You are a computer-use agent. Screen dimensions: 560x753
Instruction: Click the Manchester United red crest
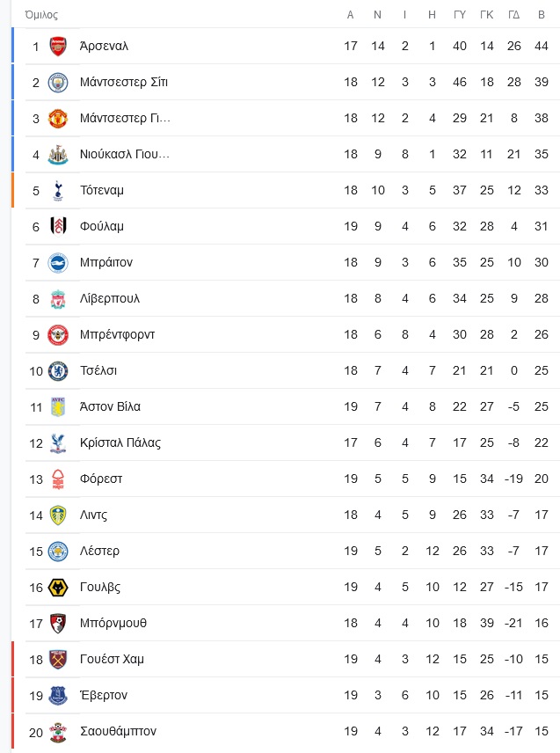[x=58, y=118]
